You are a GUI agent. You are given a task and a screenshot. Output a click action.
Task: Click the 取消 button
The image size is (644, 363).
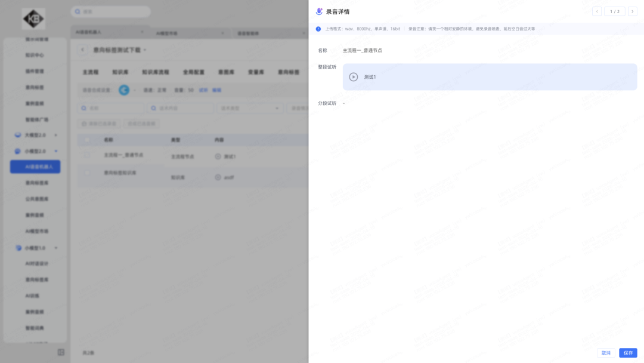606,353
